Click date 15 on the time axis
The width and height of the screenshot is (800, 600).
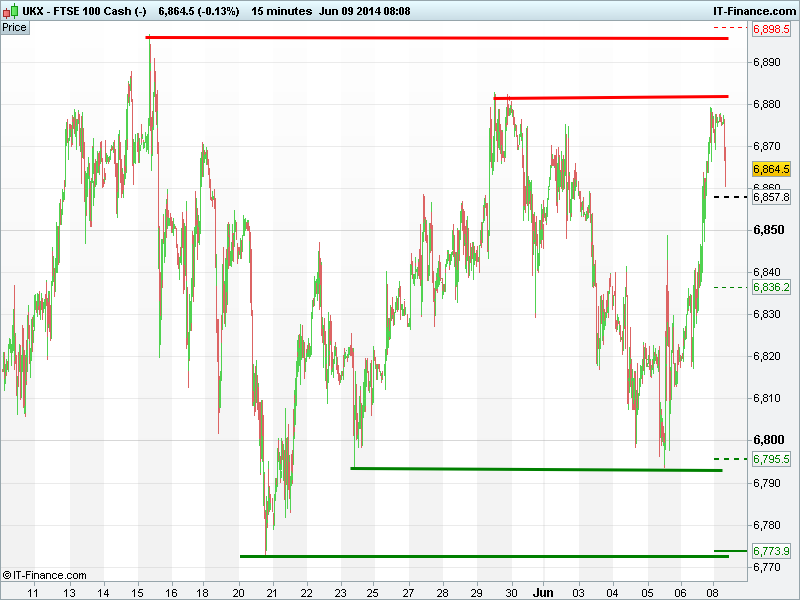137,593
